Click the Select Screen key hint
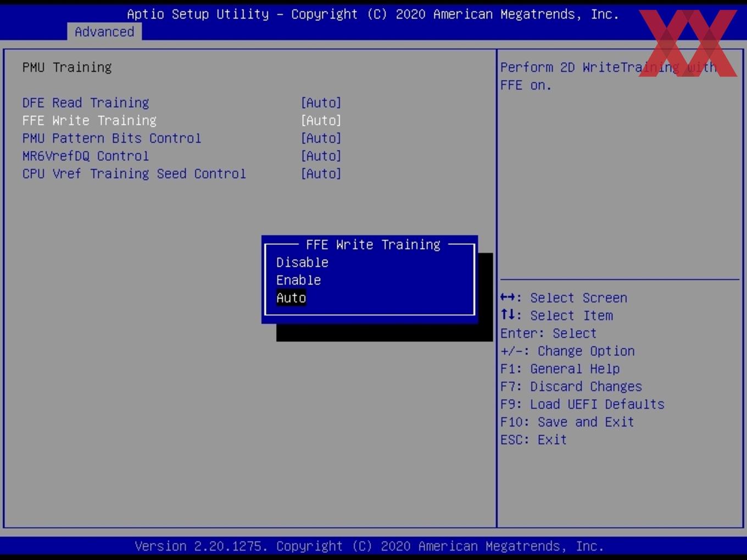 tap(564, 298)
